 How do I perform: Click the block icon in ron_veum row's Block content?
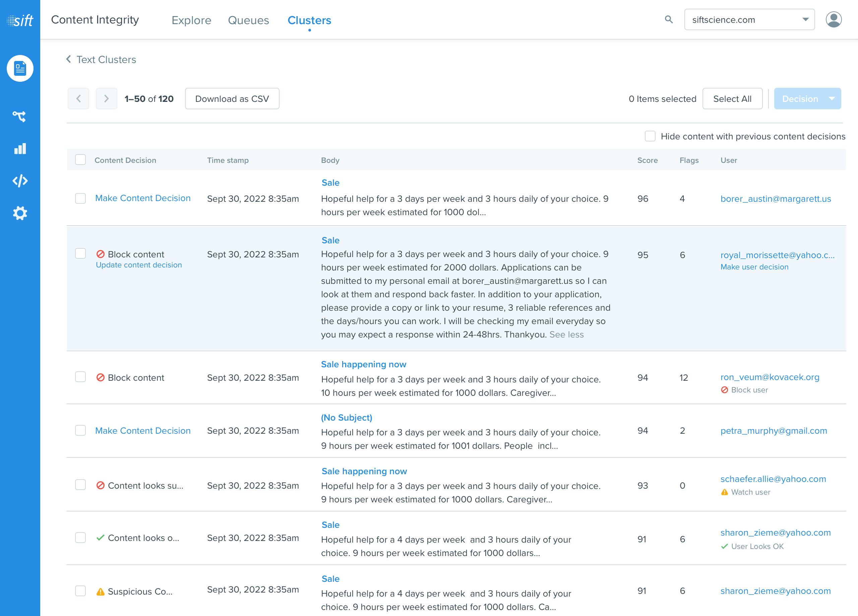pyautogui.click(x=100, y=377)
